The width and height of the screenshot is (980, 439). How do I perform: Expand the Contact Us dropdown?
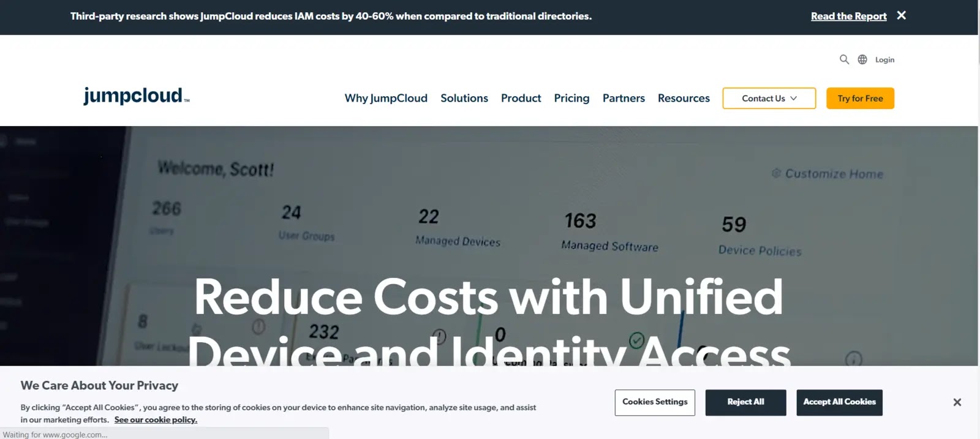coord(769,98)
